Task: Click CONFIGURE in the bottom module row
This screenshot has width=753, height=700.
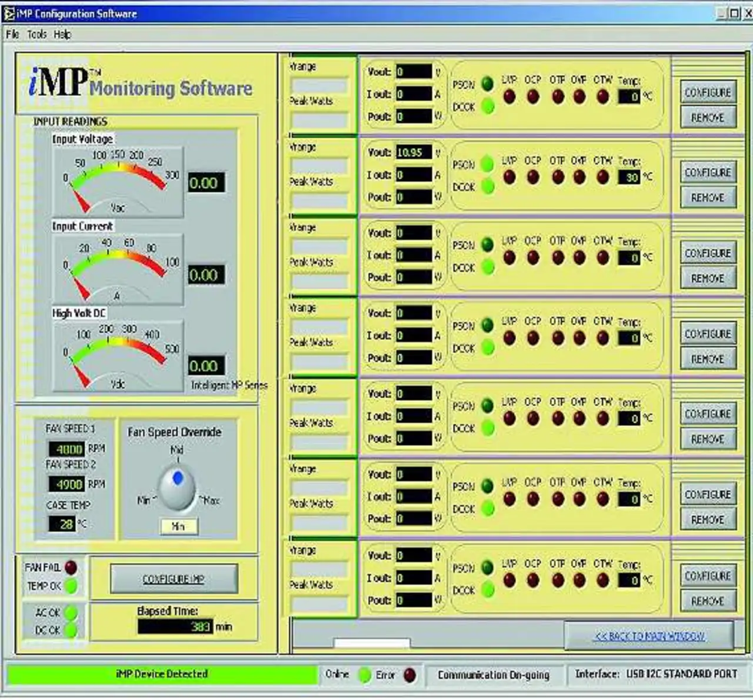Action: 708,576
